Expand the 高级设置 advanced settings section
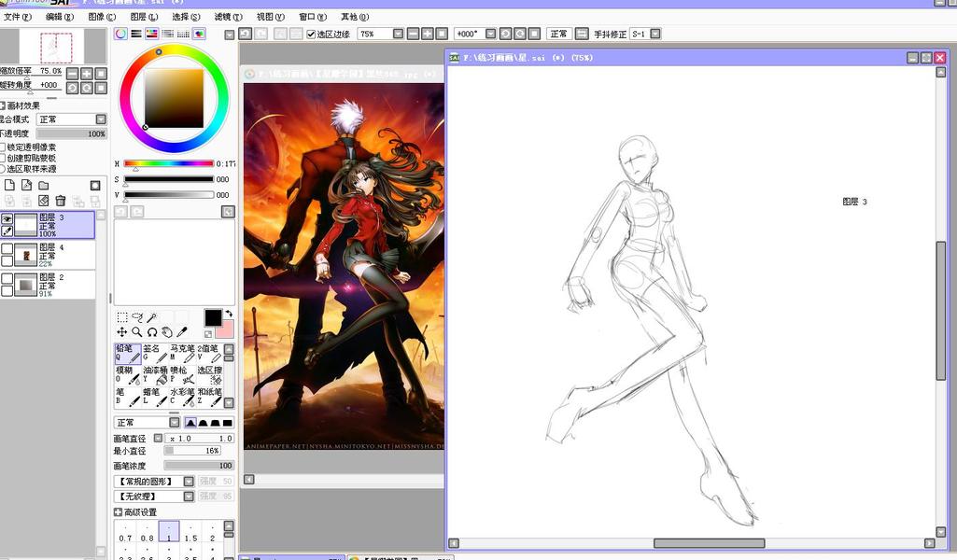 [x=118, y=511]
